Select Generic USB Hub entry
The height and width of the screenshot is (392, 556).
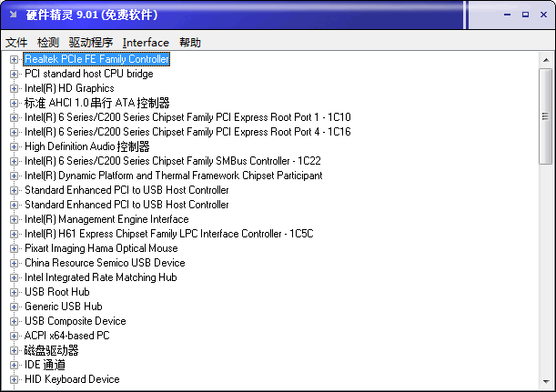click(63, 307)
